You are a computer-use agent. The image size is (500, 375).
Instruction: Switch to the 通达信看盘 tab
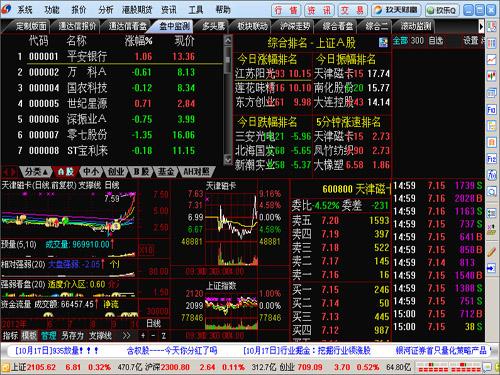point(126,26)
